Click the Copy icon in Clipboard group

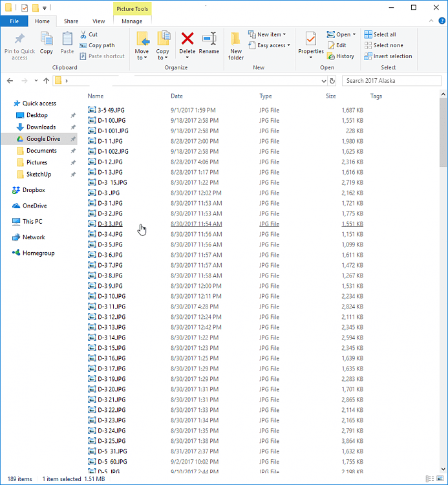[x=47, y=39]
